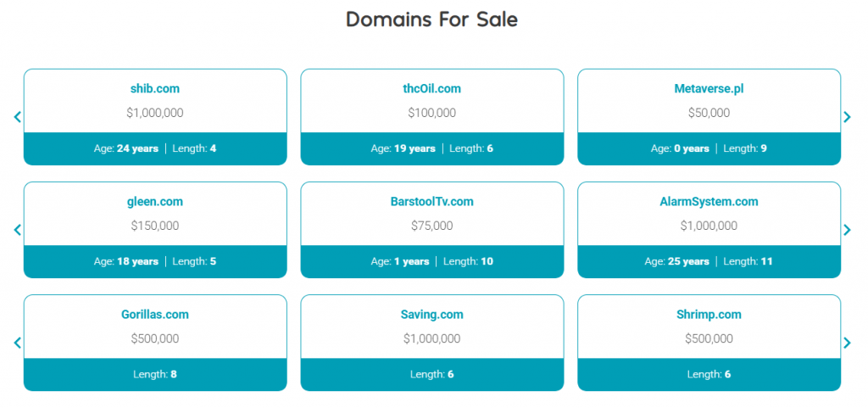Viewport: 868px width, 408px height.
Task: Click the left arrow beside shib.com row
Action: coord(17,117)
